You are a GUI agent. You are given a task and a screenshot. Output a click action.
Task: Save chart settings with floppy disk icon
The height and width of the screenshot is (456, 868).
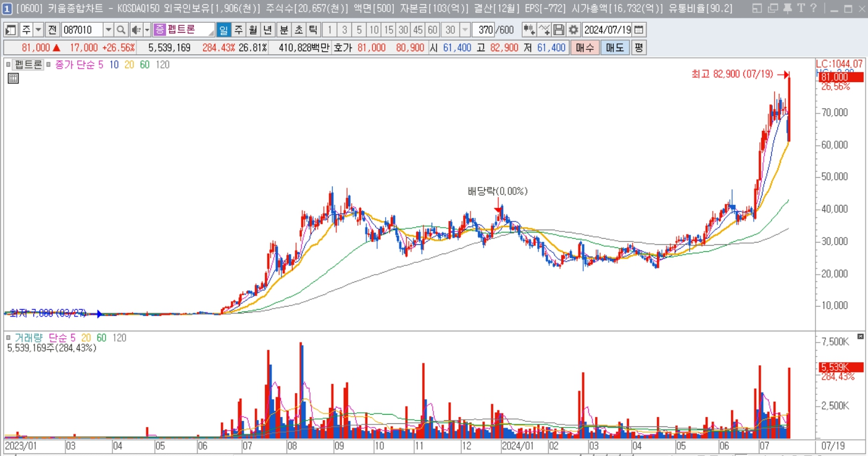click(559, 30)
